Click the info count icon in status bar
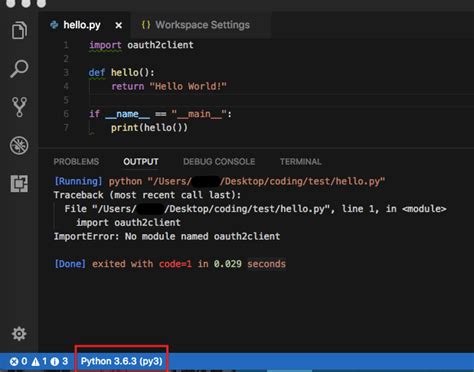This screenshot has height=372, width=474. (55, 361)
